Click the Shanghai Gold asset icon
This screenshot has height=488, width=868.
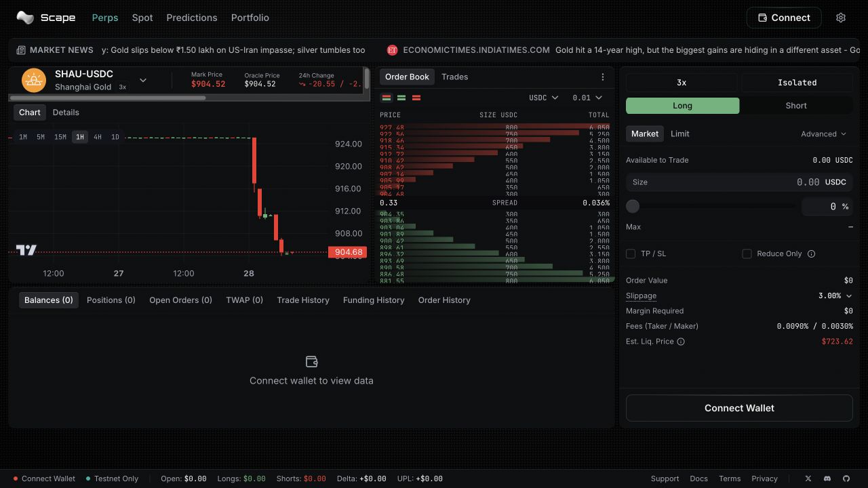coord(34,81)
